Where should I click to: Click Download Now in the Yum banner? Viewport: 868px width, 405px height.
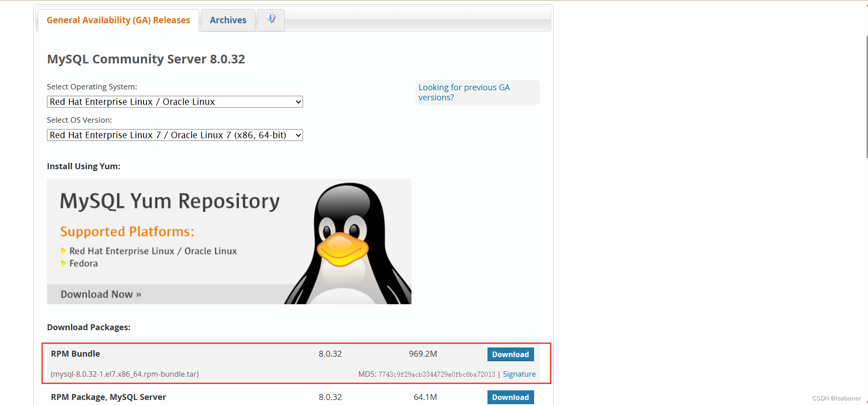(101, 294)
